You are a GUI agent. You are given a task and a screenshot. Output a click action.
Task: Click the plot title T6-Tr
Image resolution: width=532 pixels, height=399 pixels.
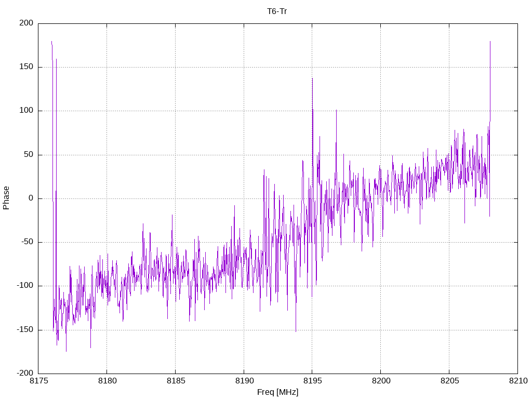click(277, 11)
